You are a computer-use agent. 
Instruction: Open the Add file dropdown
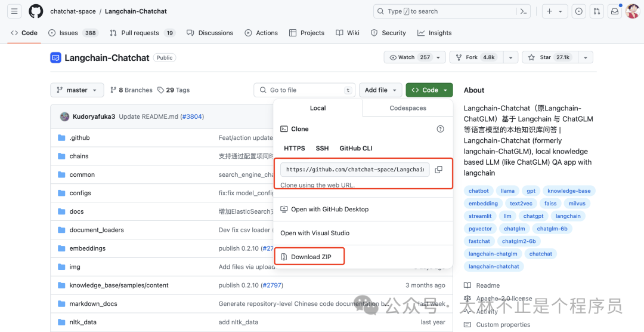380,90
